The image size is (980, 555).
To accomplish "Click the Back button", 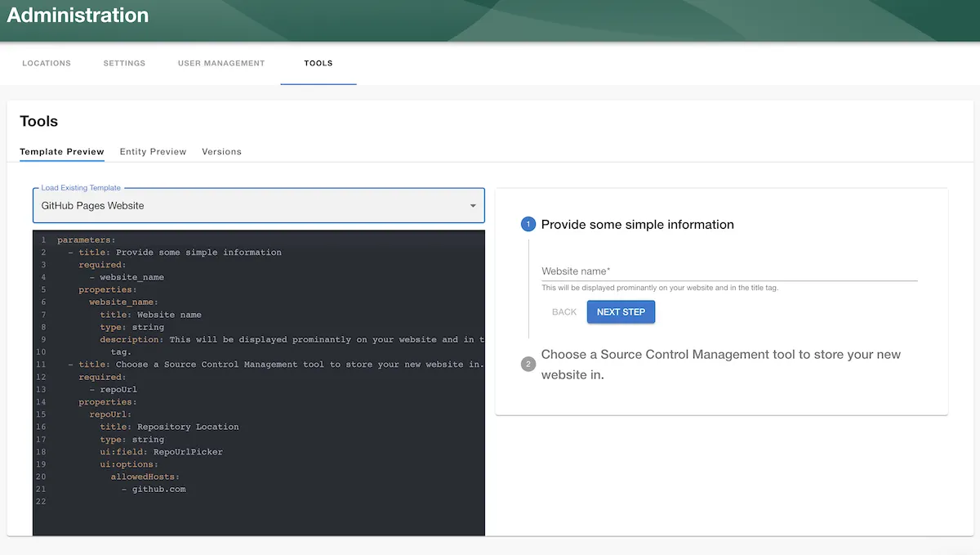I will tap(564, 312).
